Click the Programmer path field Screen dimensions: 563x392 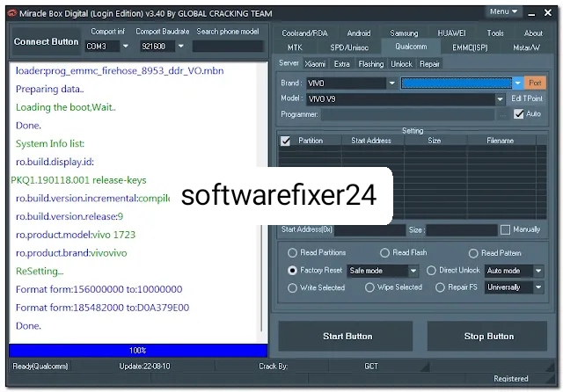408,114
